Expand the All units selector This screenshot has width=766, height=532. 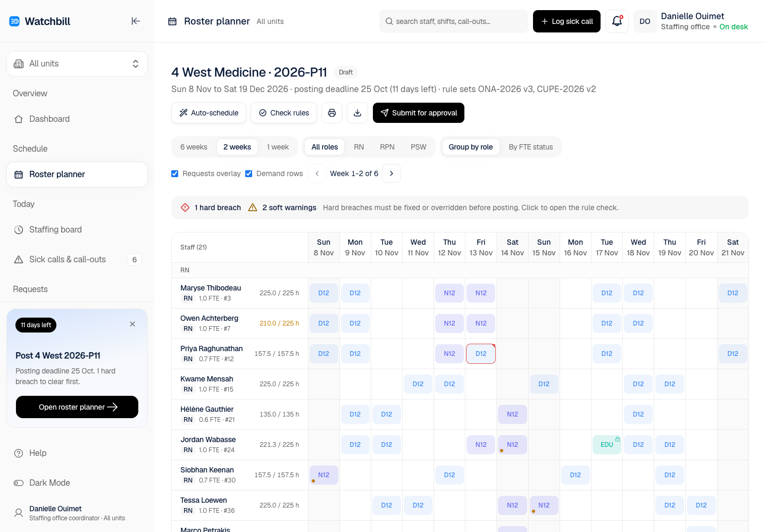tap(77, 64)
